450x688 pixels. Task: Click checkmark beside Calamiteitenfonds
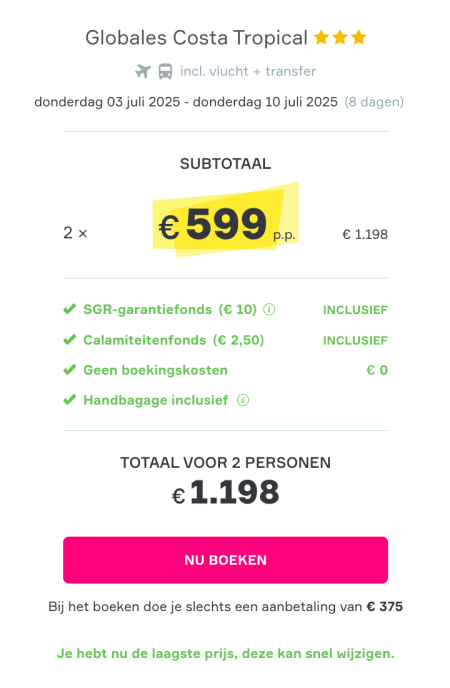tap(70, 340)
